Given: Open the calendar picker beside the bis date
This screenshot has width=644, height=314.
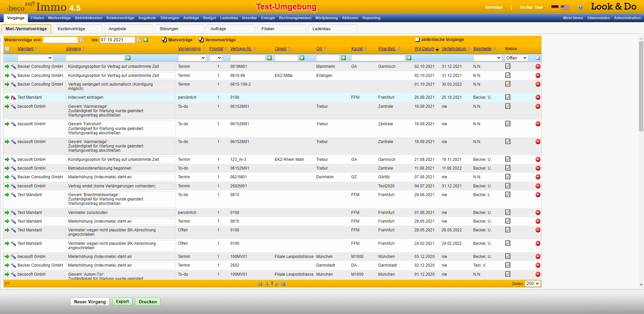Looking at the screenshot, I should (x=139, y=40).
